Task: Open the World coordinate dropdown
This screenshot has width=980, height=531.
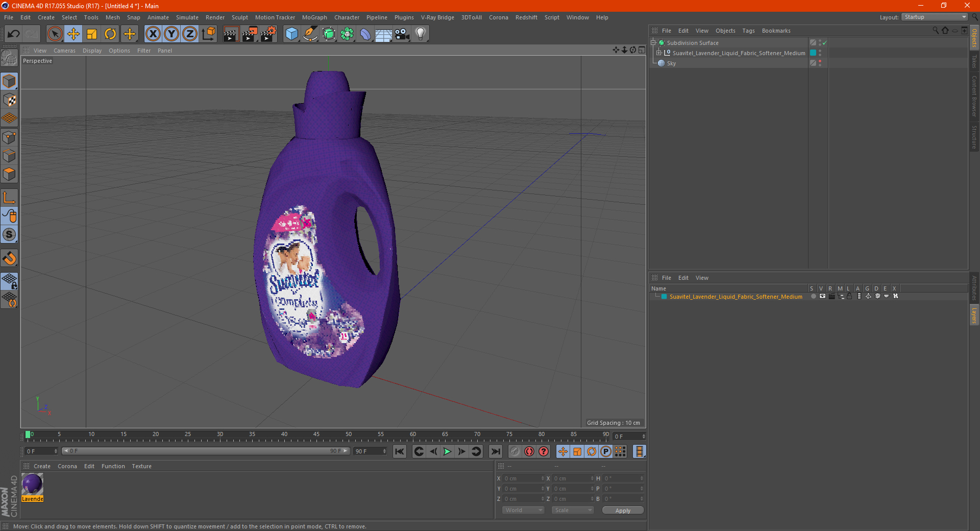Action: tap(523, 510)
